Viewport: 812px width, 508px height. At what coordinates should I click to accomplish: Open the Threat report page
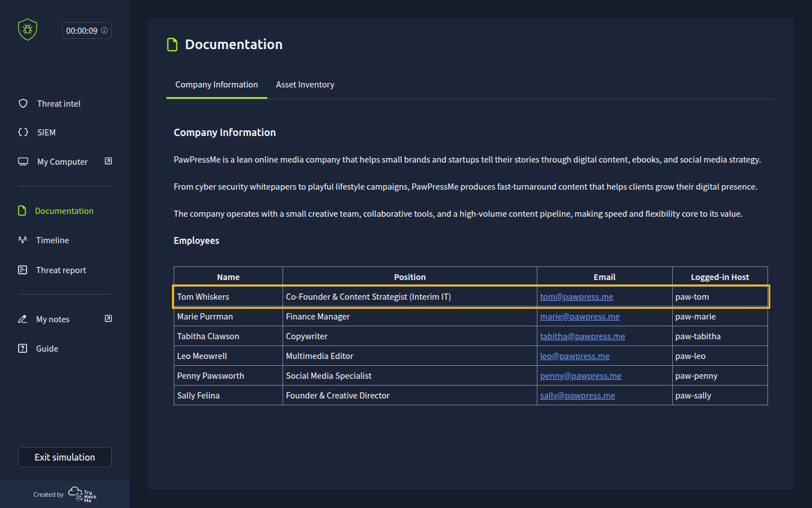61,270
